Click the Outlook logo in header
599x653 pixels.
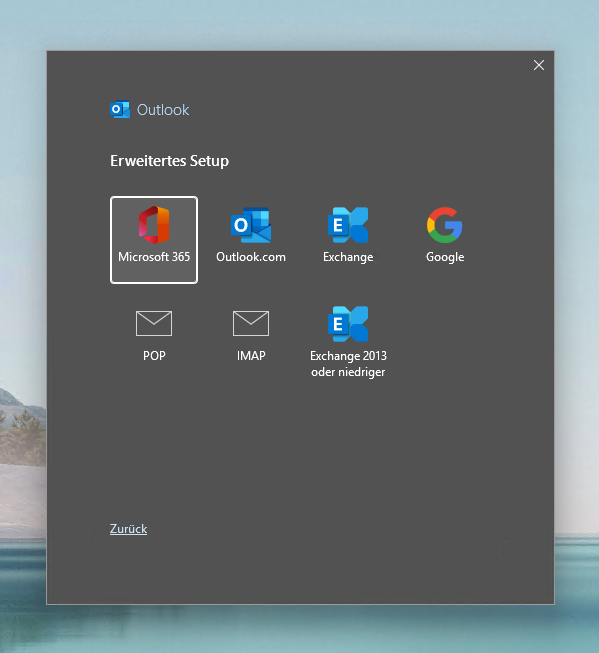(x=120, y=110)
